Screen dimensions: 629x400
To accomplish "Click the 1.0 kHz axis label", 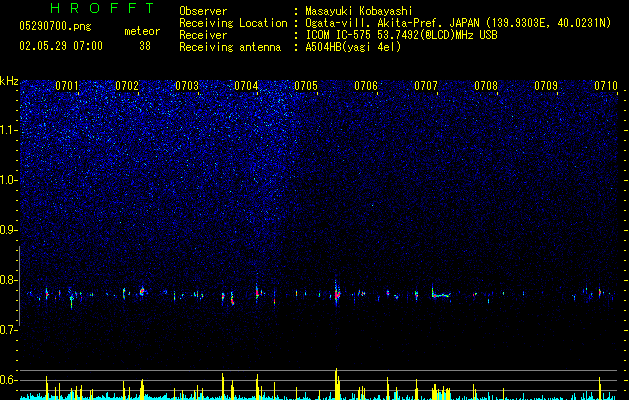I will click(x=8, y=180).
